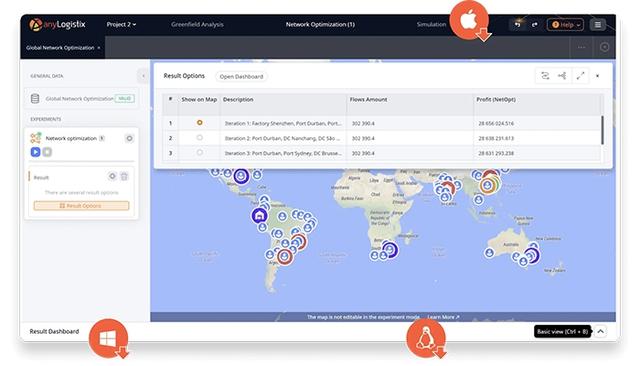Close the Result Options panel

coord(598,76)
